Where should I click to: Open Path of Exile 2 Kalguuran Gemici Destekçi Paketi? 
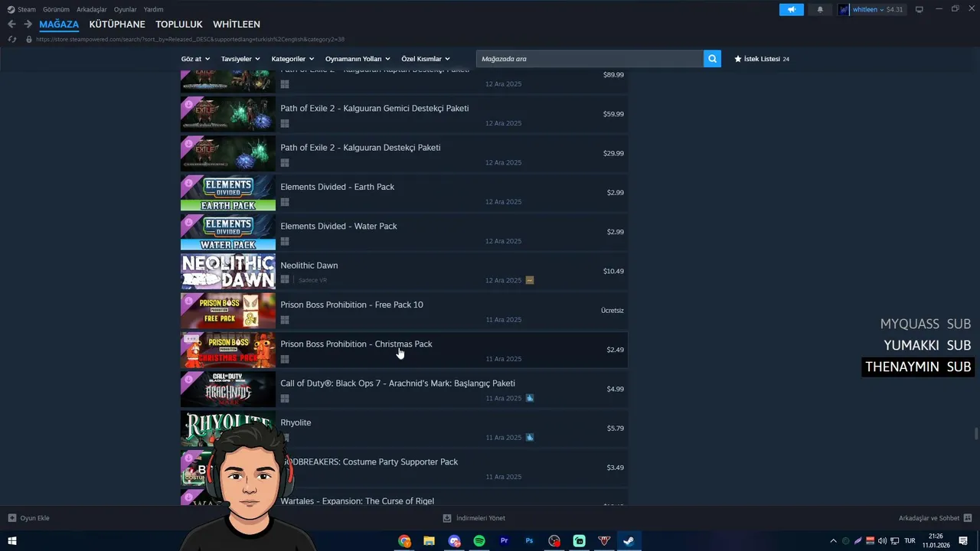[404, 114]
